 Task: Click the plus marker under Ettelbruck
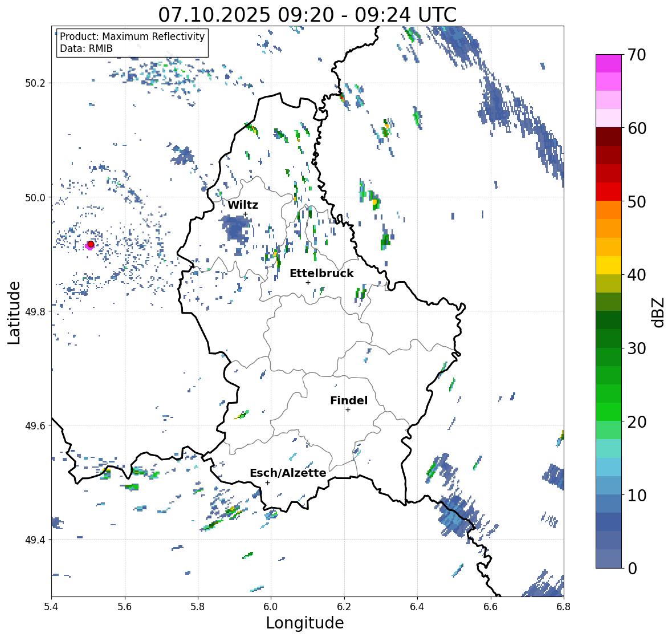point(308,282)
